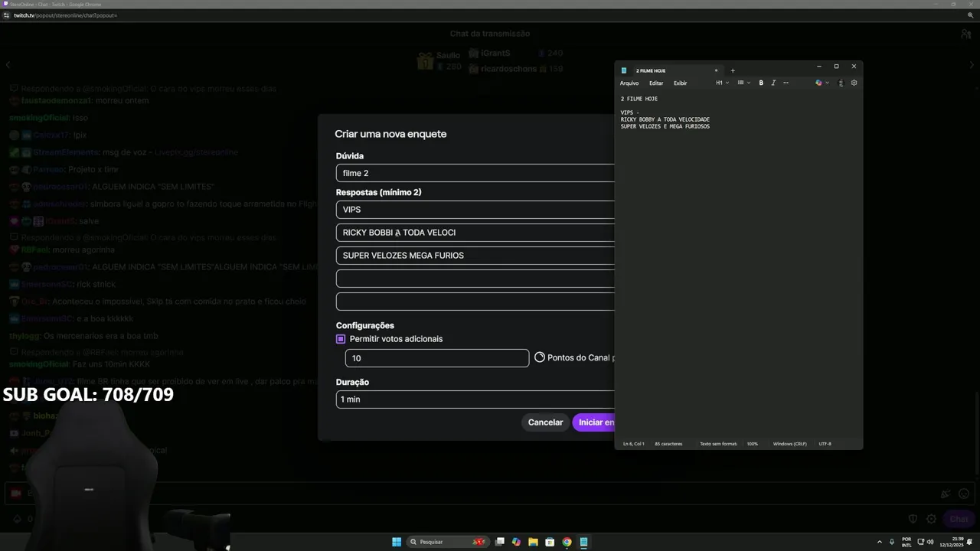This screenshot has height=551, width=980.
Task: Open the Exibir menu in Notepad
Action: [x=681, y=83]
